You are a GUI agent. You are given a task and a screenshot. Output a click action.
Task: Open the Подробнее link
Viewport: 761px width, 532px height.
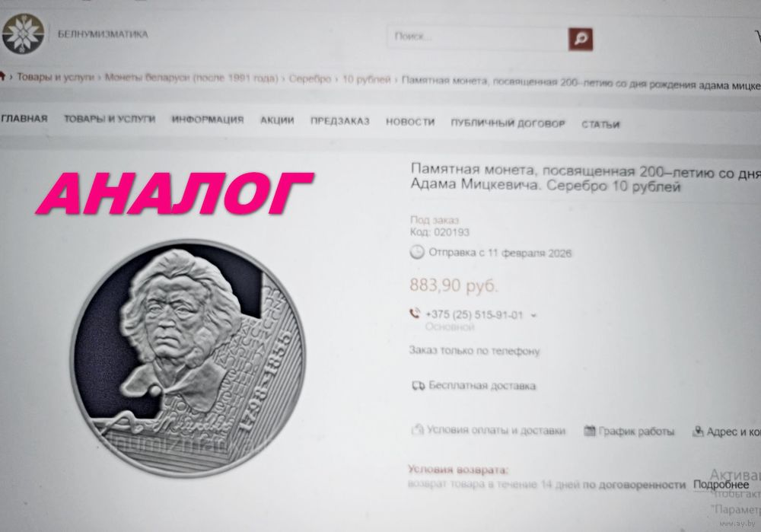click(721, 484)
